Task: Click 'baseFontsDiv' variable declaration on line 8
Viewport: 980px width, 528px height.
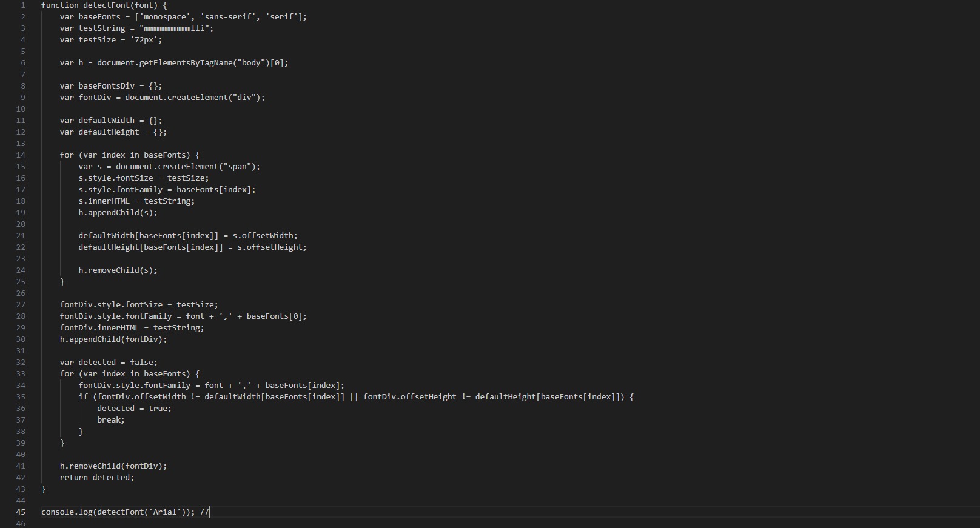Action: [x=106, y=85]
